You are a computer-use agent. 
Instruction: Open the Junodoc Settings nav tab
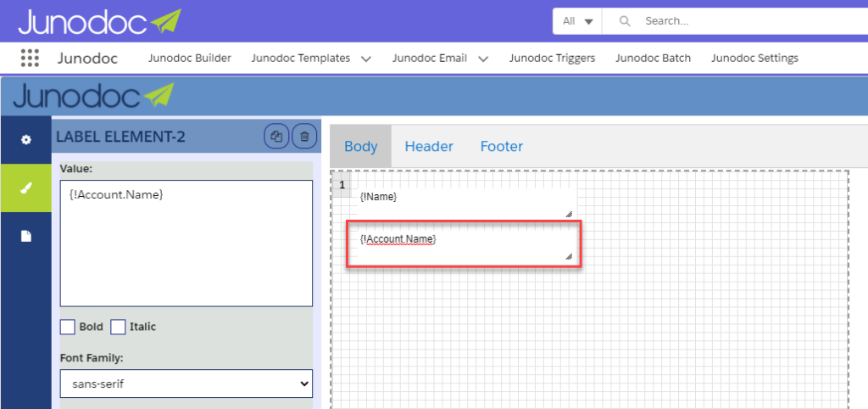[x=754, y=58]
